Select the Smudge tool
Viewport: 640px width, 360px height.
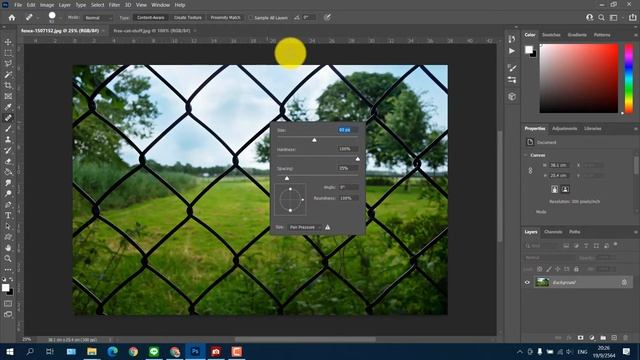[x=8, y=183]
